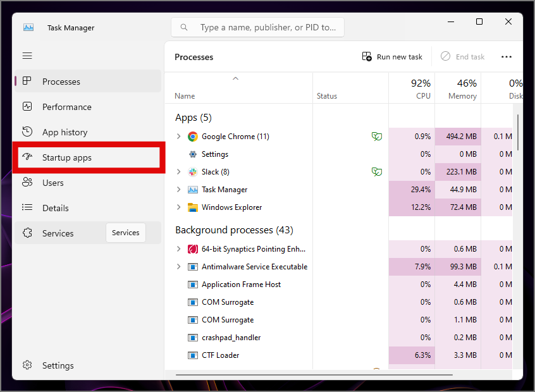The height and width of the screenshot is (392, 535).
Task: Select the 'Application Frame Host' process name
Action: click(241, 285)
